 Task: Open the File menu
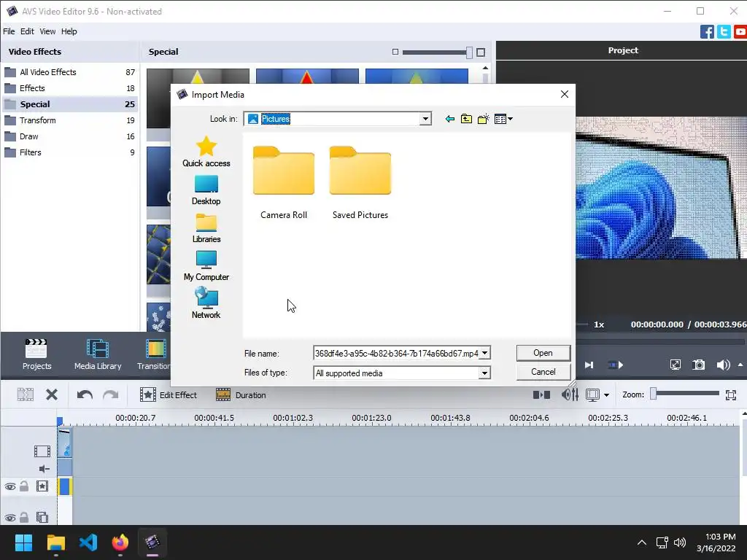point(9,31)
